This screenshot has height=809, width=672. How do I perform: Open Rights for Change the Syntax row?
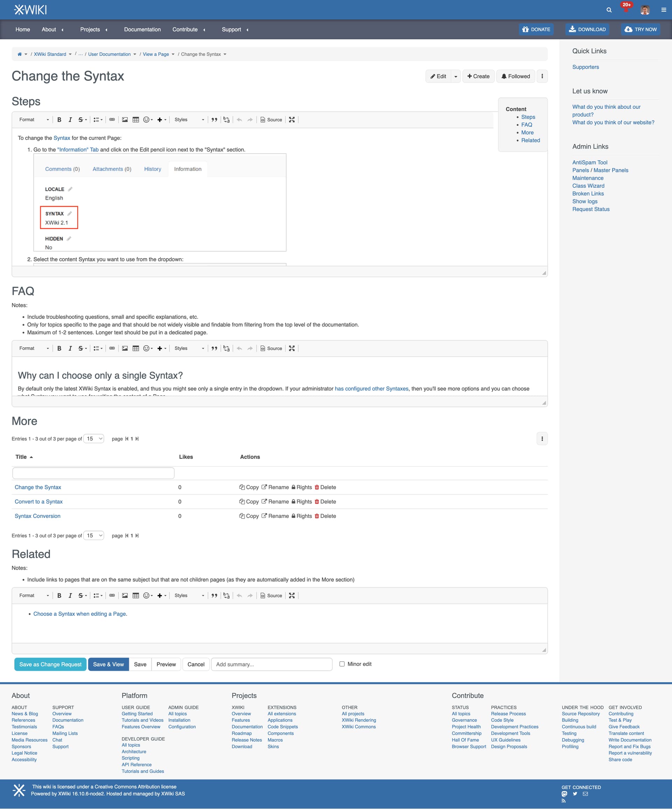[x=302, y=487]
